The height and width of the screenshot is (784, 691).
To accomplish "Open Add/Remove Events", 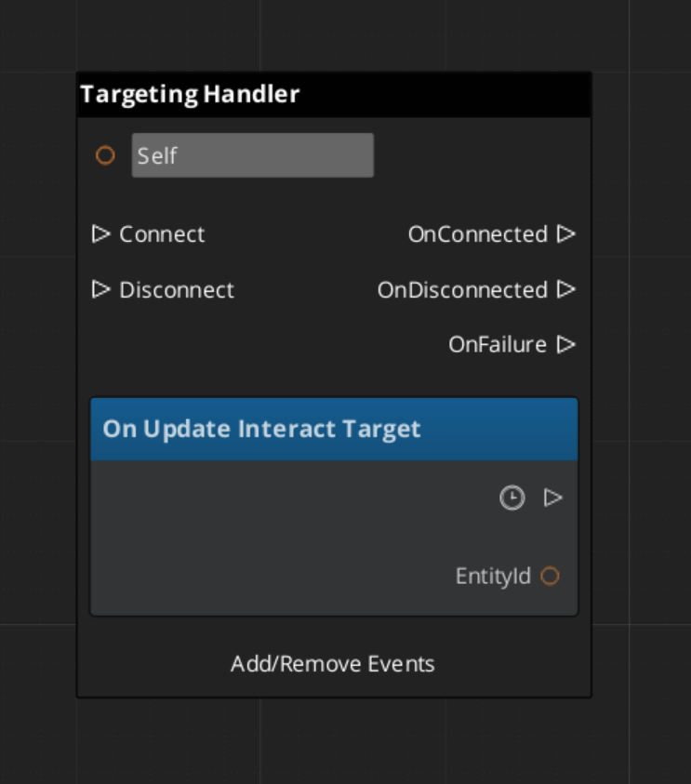I will coord(333,664).
